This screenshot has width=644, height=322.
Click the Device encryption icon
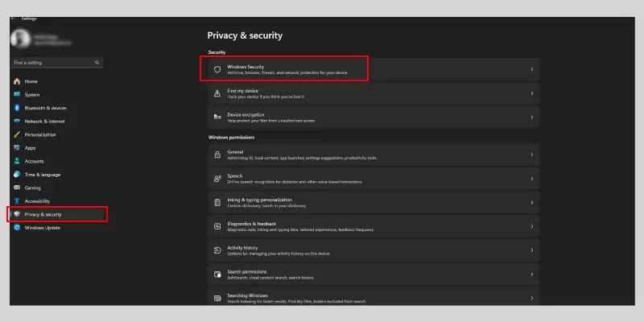pyautogui.click(x=217, y=118)
